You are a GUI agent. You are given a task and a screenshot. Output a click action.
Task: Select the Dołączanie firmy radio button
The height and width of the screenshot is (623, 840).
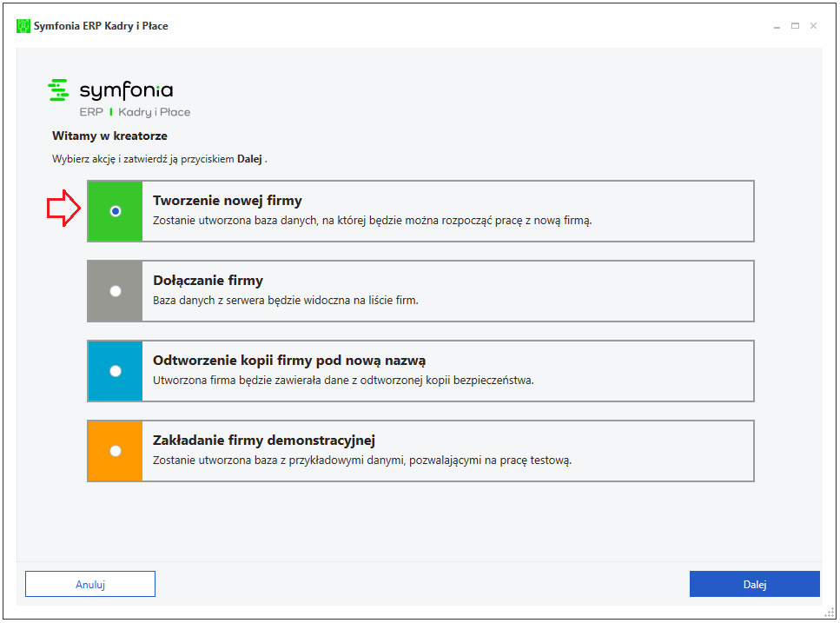116,291
